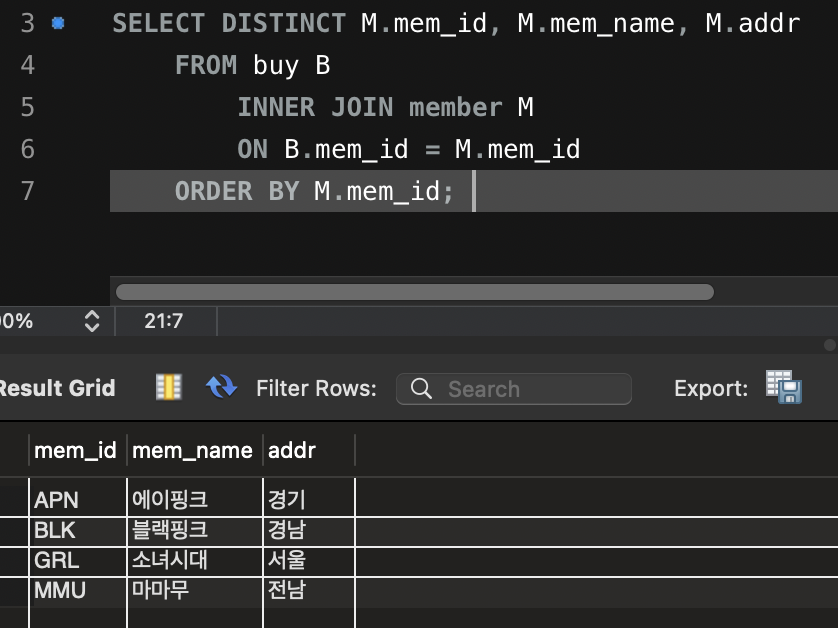Select the addr column header
This screenshot has width=838, height=628.
click(309, 451)
